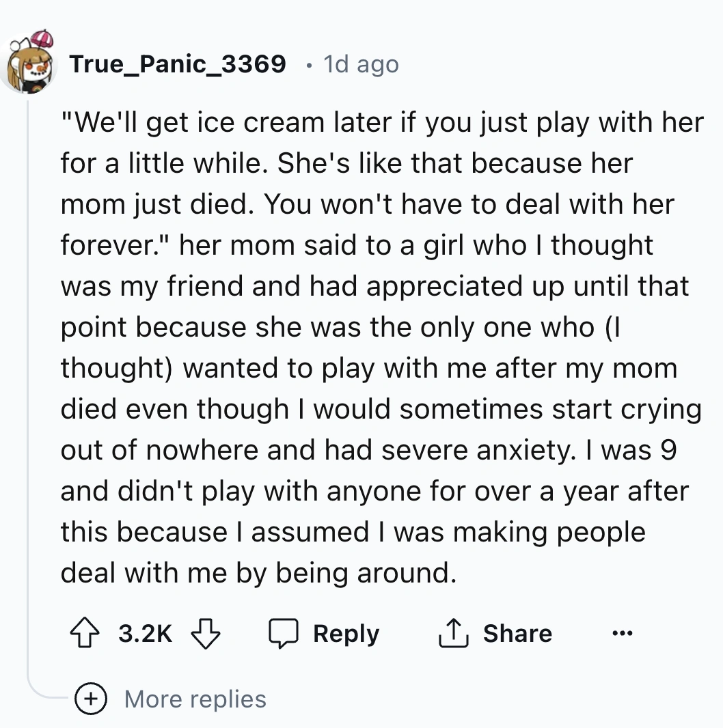Expand the 'More replies' link
Viewport: 723px width, 728px height.
195,699
